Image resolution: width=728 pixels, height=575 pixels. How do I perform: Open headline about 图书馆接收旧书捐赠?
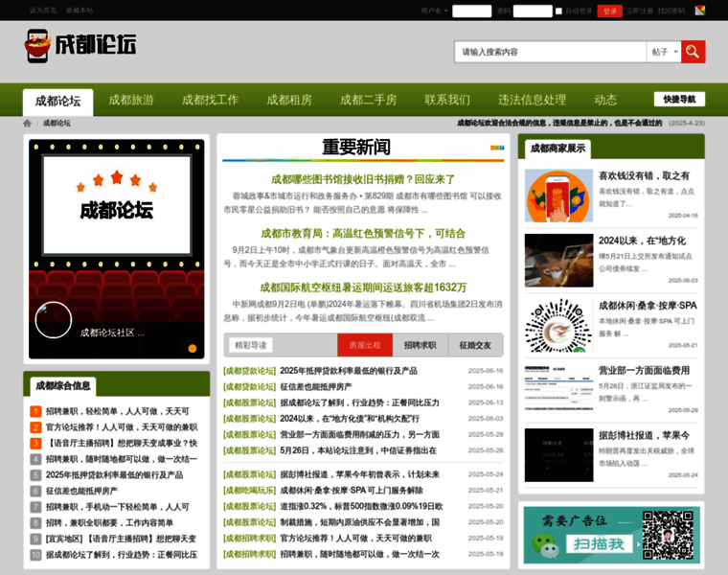363,179
